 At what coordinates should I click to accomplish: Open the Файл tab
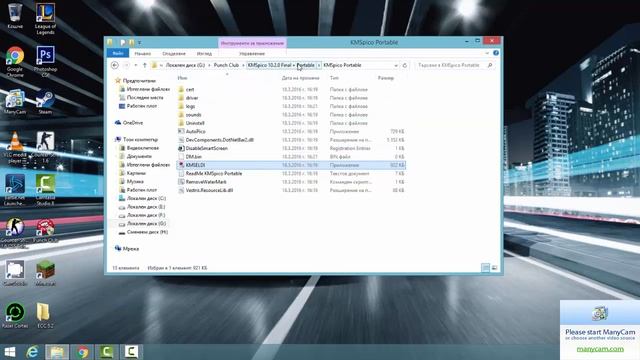118,53
